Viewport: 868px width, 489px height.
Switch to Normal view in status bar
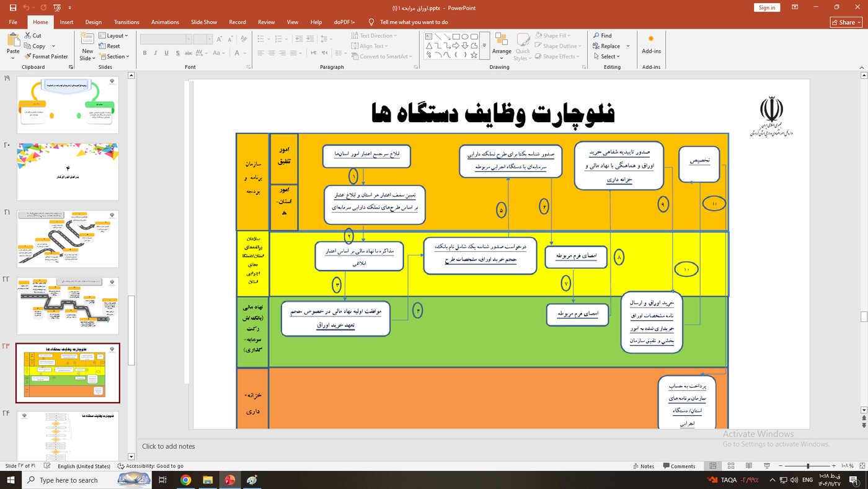pos(713,466)
